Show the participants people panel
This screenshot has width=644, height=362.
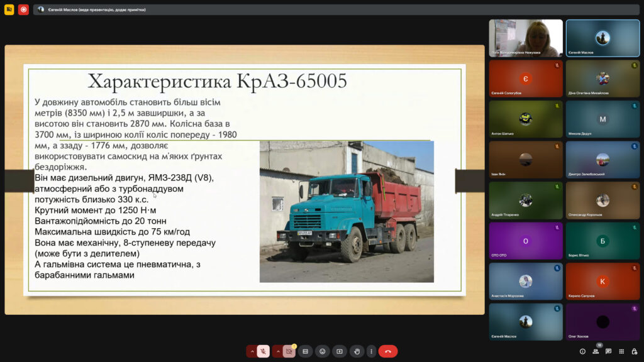point(596,351)
